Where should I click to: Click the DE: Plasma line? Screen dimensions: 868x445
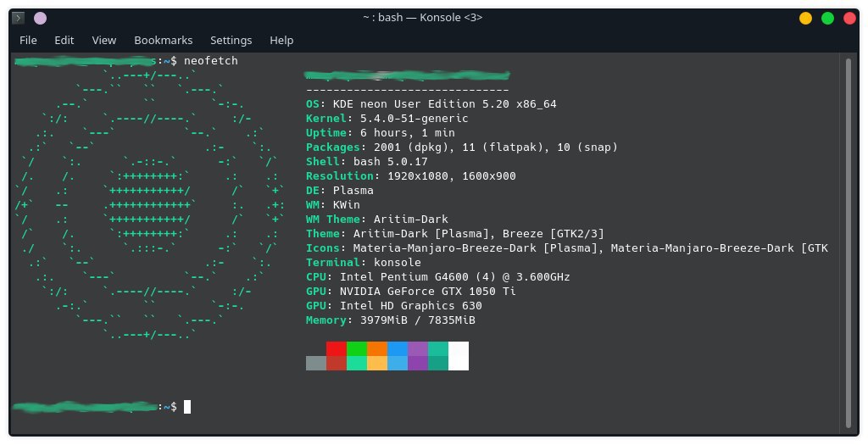coord(339,190)
